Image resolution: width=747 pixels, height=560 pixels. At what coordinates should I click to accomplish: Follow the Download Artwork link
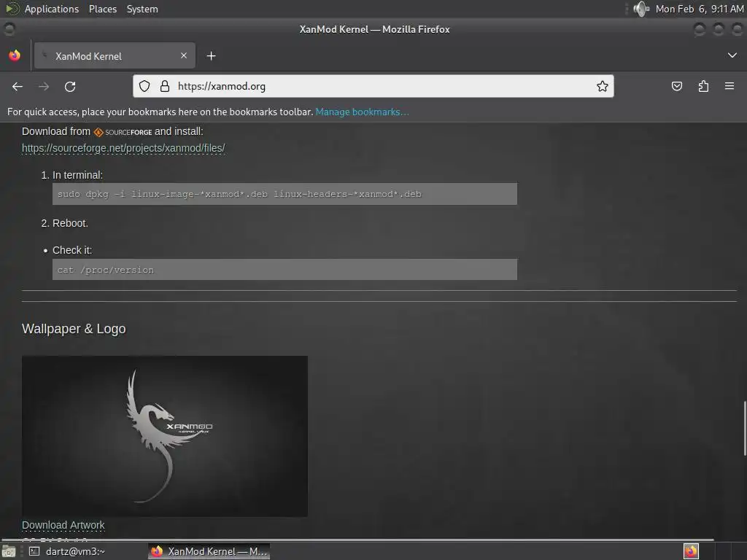coord(63,525)
